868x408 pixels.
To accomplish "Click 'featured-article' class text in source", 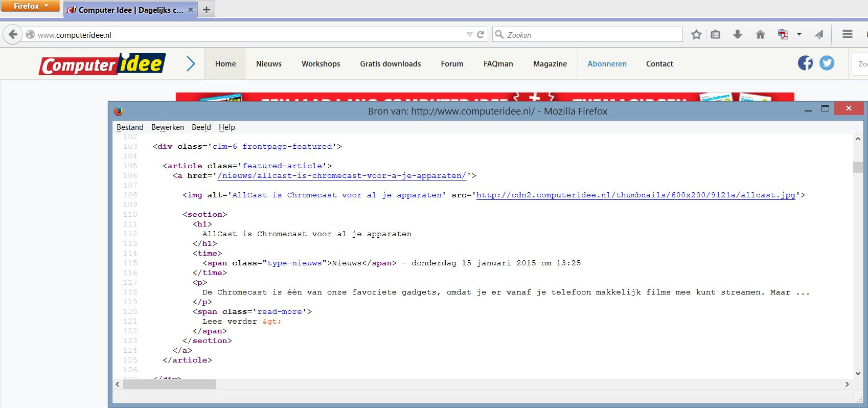I will (x=282, y=166).
